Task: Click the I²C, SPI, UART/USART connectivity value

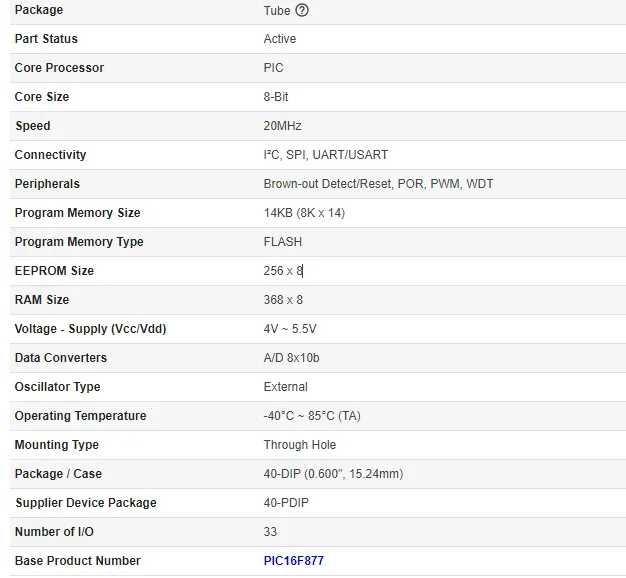Action: (325, 155)
